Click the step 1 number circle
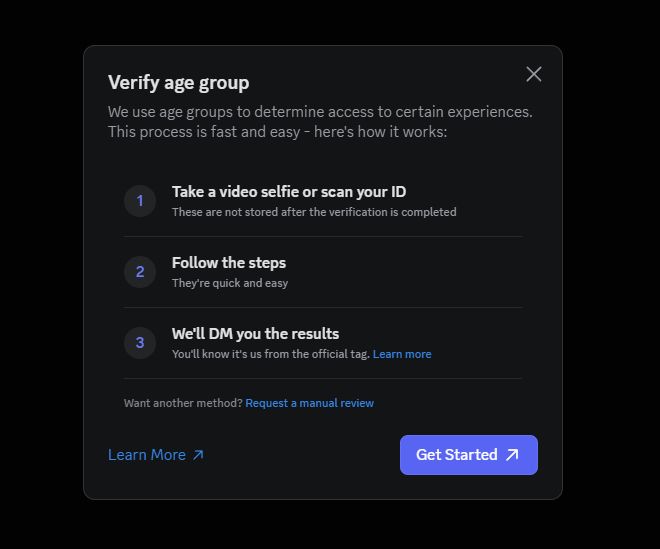The height and width of the screenshot is (549, 660). (x=140, y=201)
